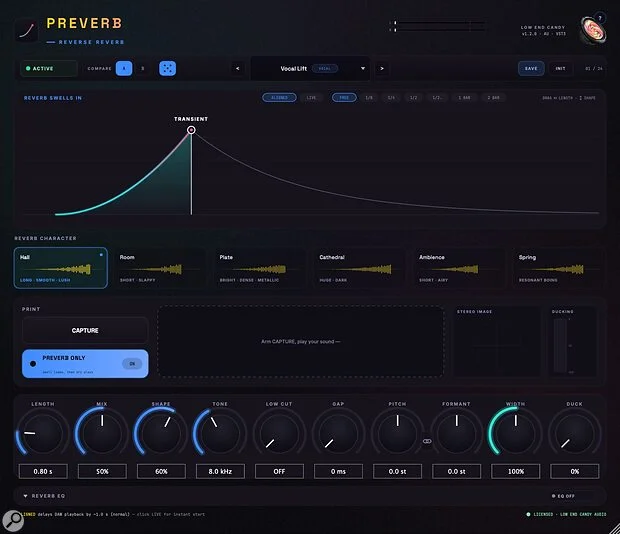This screenshot has width=620, height=534.
Task: Go to the previous preset arrow
Action: 237,68
